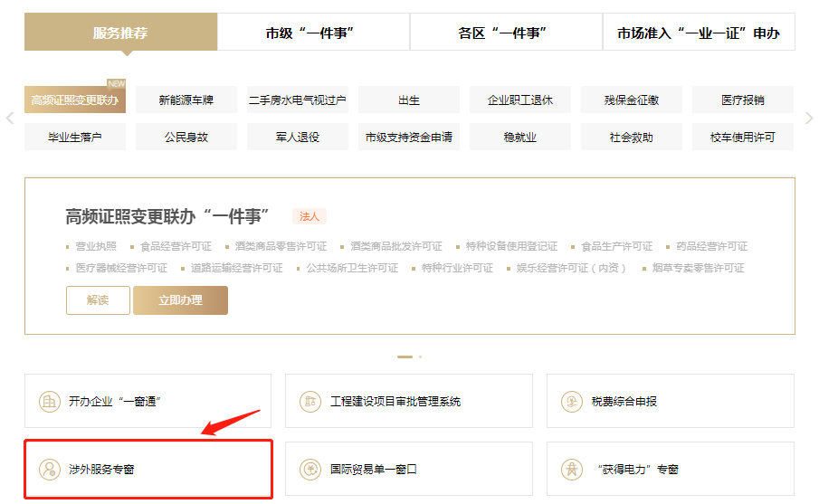Open 国际贸易单一窗口 card
Image resolution: width=819 pixels, height=504 pixels.
point(408,469)
